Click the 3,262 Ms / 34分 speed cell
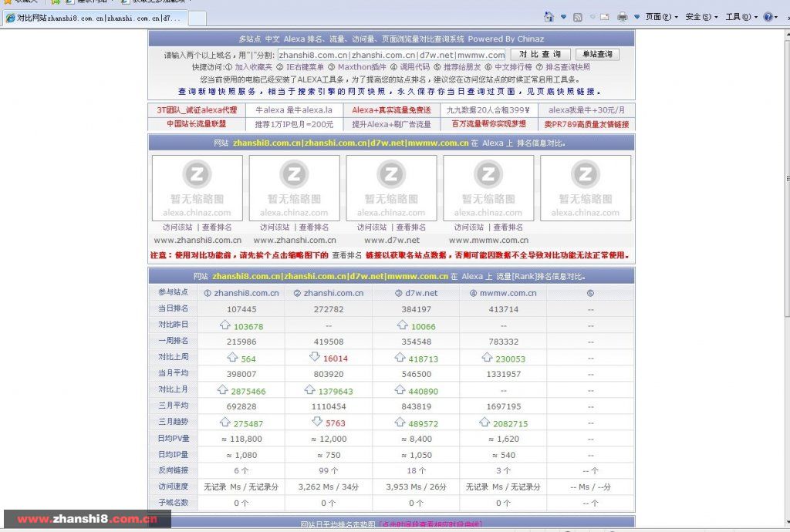 coord(329,487)
